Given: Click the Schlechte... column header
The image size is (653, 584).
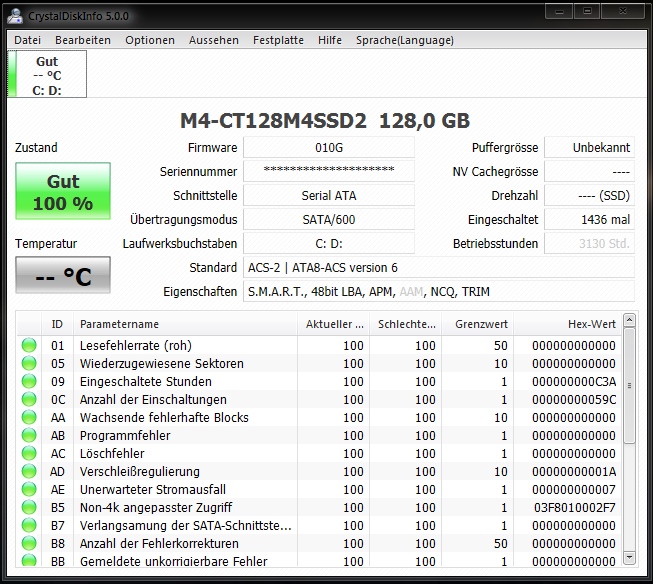Looking at the screenshot, I should (406, 324).
